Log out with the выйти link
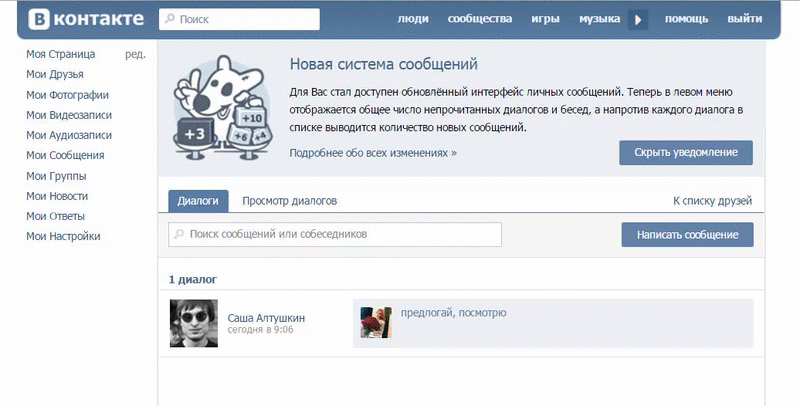The width and height of the screenshot is (800, 406). [745, 19]
